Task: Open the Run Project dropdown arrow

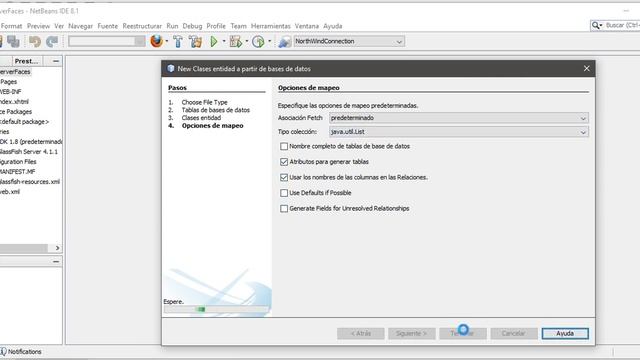Action: click(x=224, y=42)
